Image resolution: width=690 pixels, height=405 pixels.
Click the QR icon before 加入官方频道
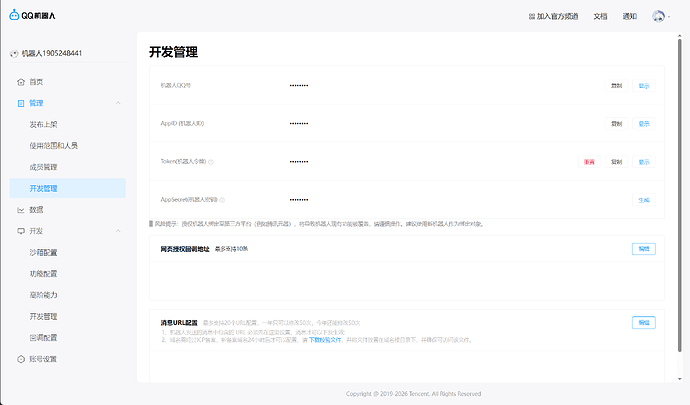coord(532,16)
